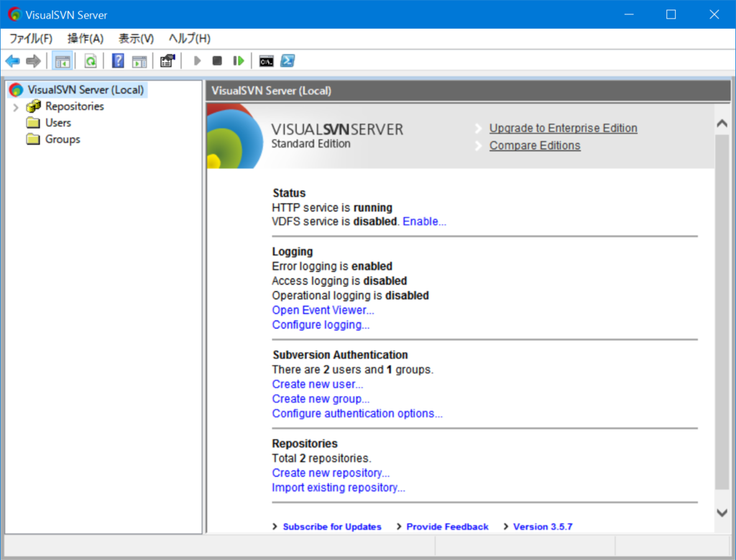The image size is (736, 560).
Task: Click Version 3.5.7 link
Action: click(x=543, y=527)
